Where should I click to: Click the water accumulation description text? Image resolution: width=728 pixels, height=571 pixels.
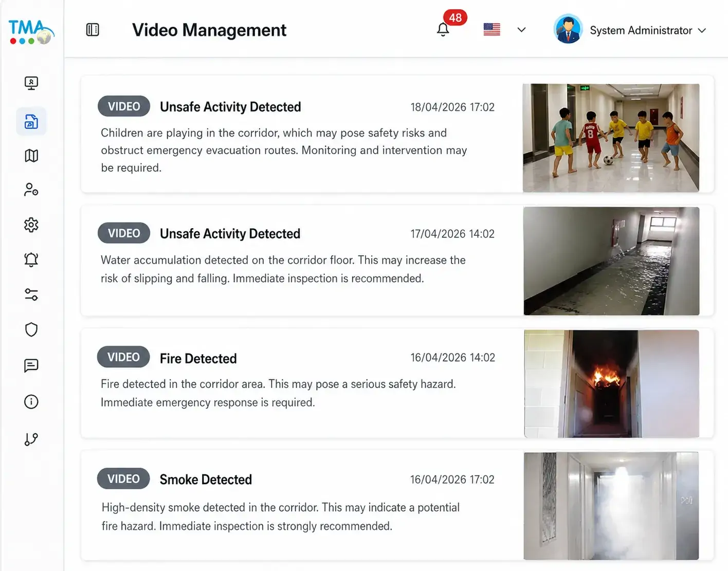[283, 269]
